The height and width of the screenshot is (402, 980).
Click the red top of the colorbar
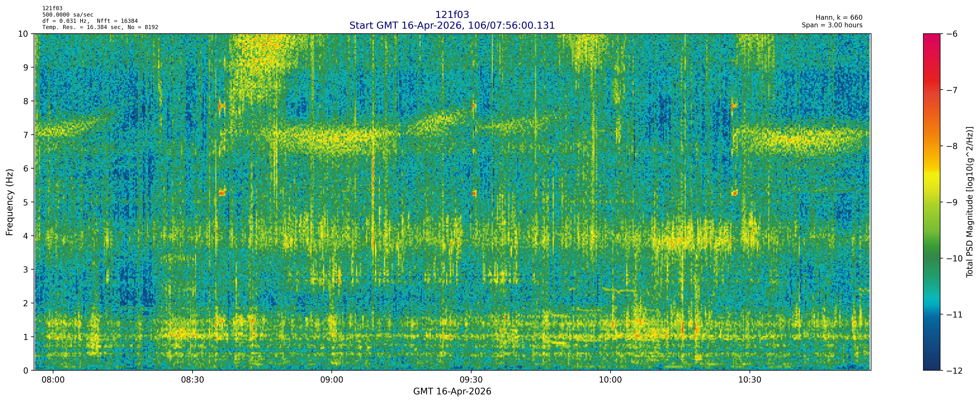931,38
